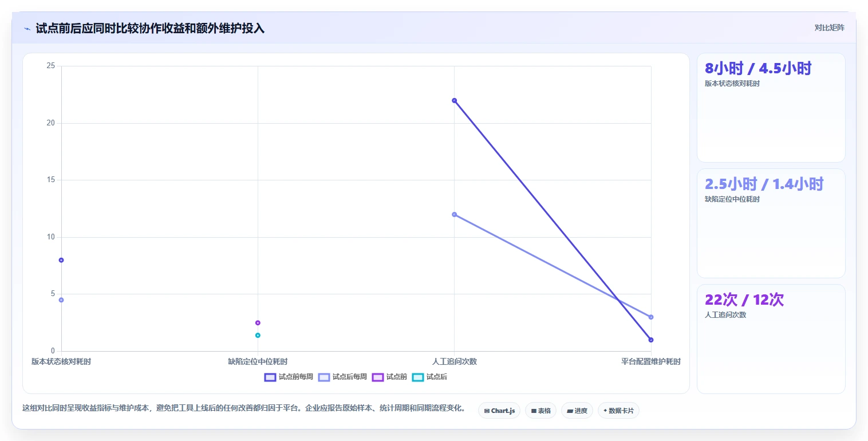Click the 人工追问次数 x-axis label
868x441 pixels.
pyautogui.click(x=454, y=361)
